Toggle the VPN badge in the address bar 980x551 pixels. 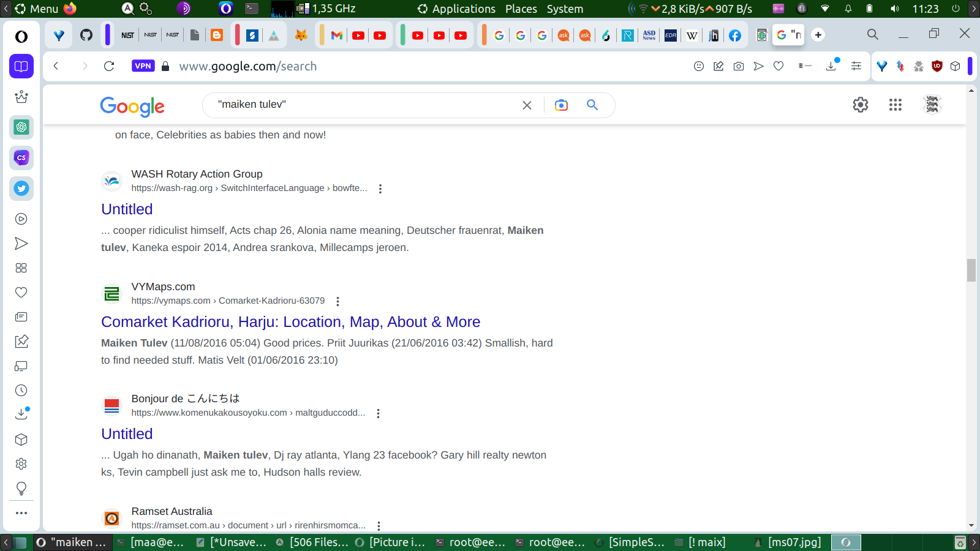pyautogui.click(x=143, y=66)
